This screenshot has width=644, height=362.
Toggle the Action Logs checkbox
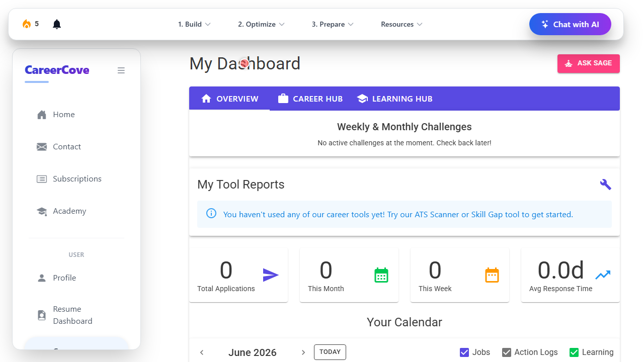pos(507,352)
